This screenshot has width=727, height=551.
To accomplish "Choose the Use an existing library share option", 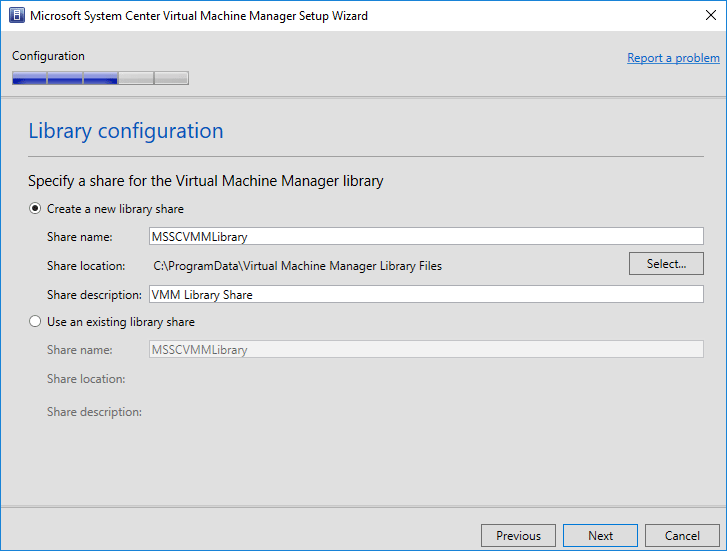I will [x=36, y=322].
